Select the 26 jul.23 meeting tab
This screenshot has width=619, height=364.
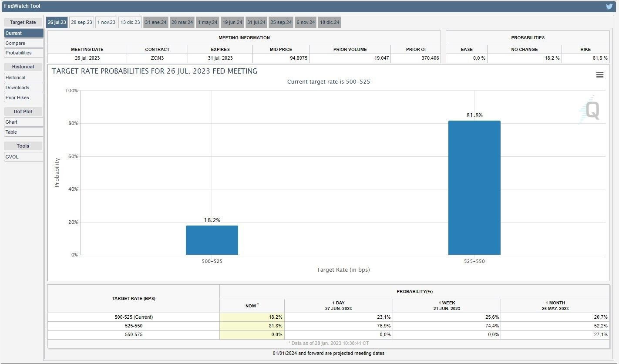click(x=57, y=22)
